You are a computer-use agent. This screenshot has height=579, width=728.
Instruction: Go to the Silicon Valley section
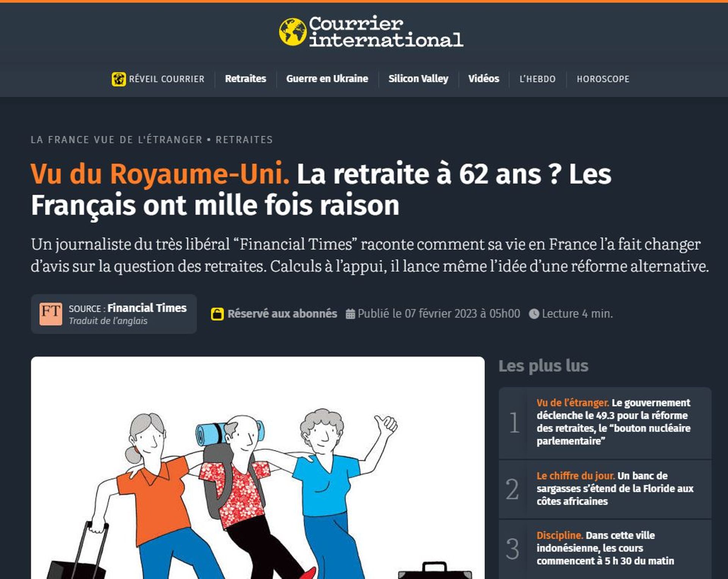pos(418,79)
